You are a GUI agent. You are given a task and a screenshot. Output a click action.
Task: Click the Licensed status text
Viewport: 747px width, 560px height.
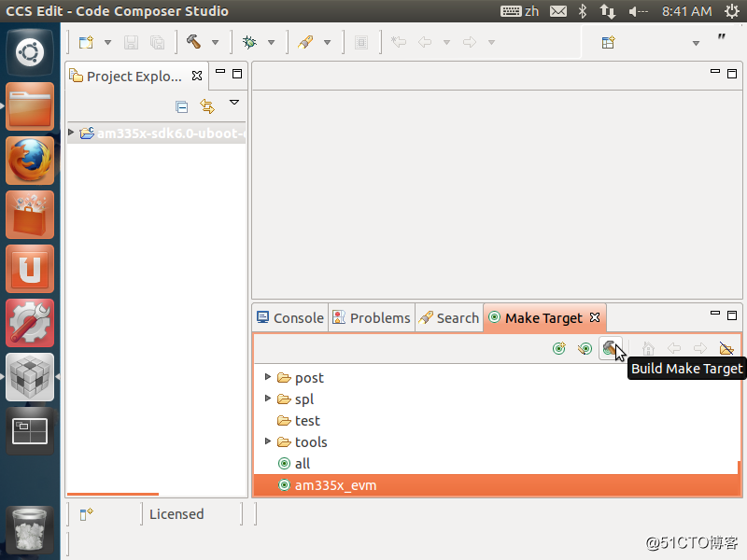tap(176, 514)
